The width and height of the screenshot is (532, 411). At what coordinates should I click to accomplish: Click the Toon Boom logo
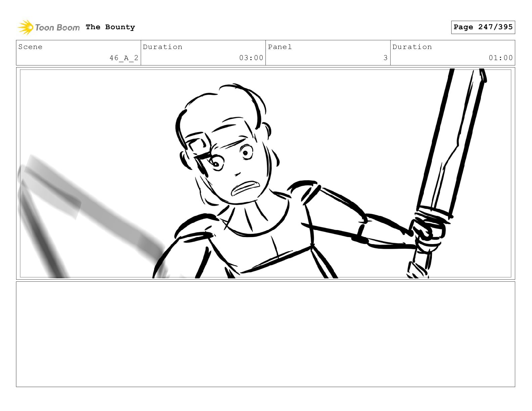click(x=49, y=27)
